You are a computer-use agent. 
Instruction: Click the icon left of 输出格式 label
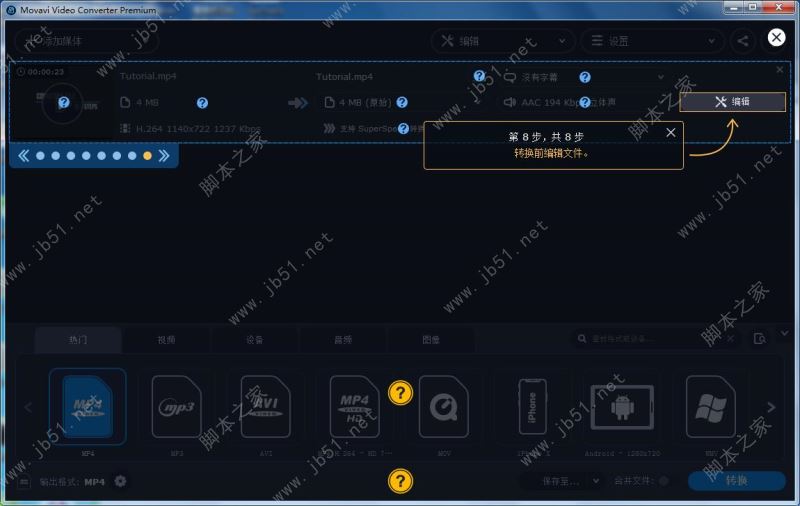[x=23, y=482]
